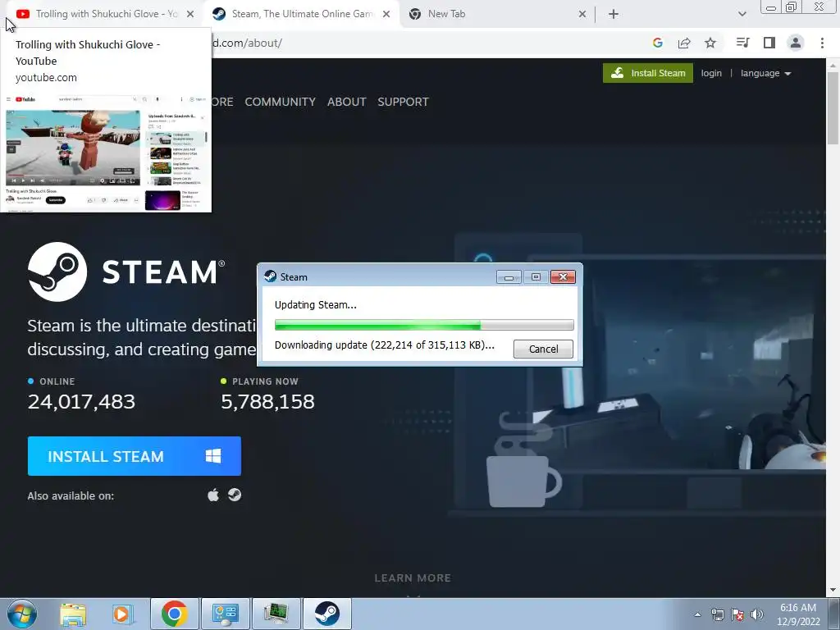Open a new tab with the plus button
The width and height of the screenshot is (840, 630).
(614, 15)
